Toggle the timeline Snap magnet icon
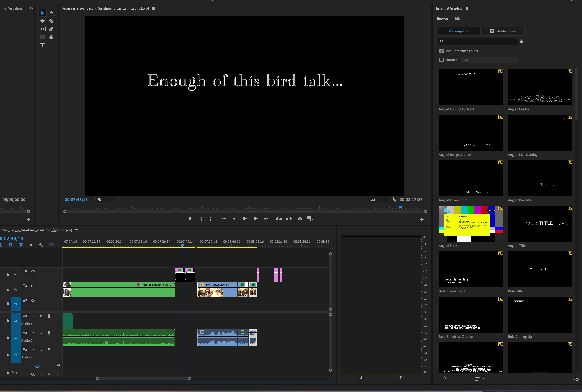 [10, 245]
